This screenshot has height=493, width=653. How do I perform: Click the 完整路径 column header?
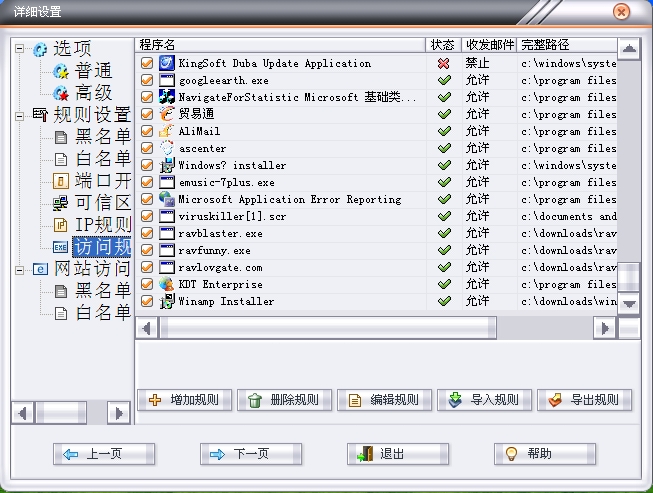(x=567, y=45)
